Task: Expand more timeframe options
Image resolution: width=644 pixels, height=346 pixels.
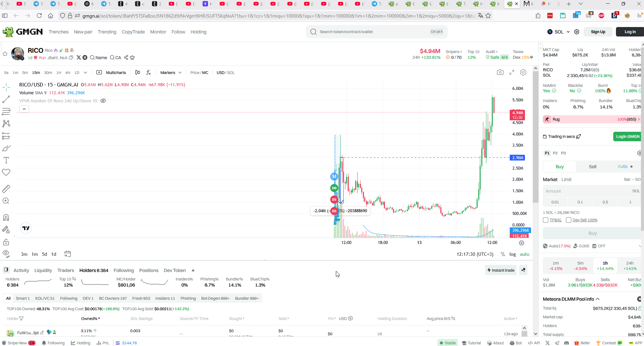Action: click(x=85, y=73)
